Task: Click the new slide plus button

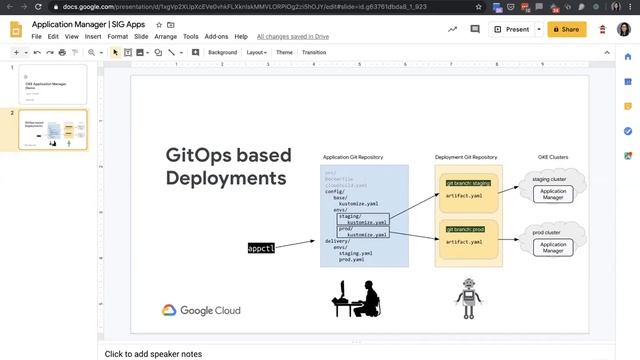Action: pyautogui.click(x=16, y=52)
